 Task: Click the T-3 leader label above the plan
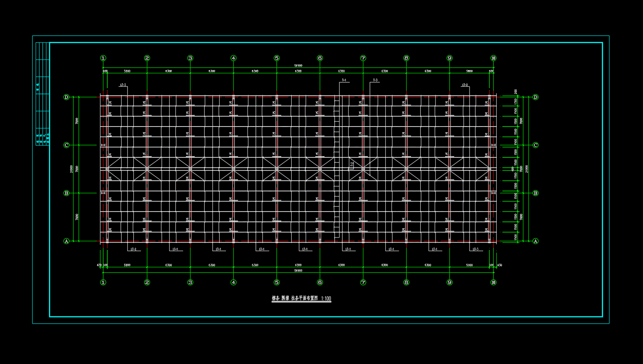click(375, 80)
